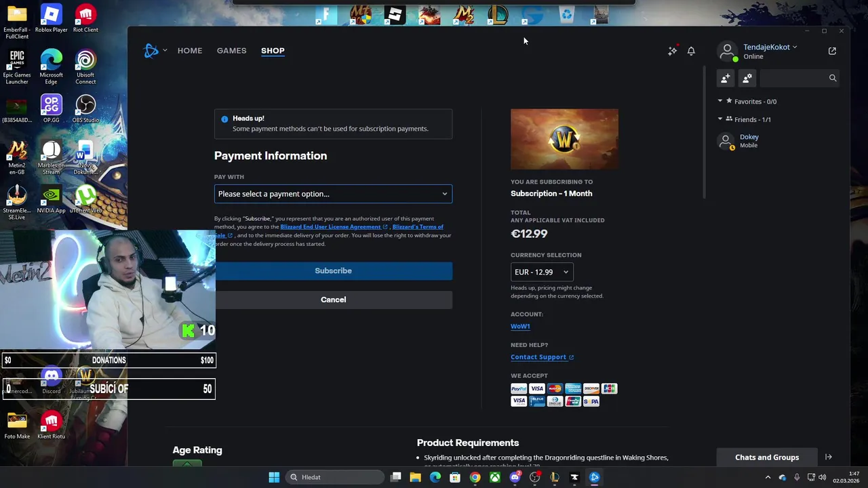
Task: Pop out the social panel in new window
Action: pos(832,51)
